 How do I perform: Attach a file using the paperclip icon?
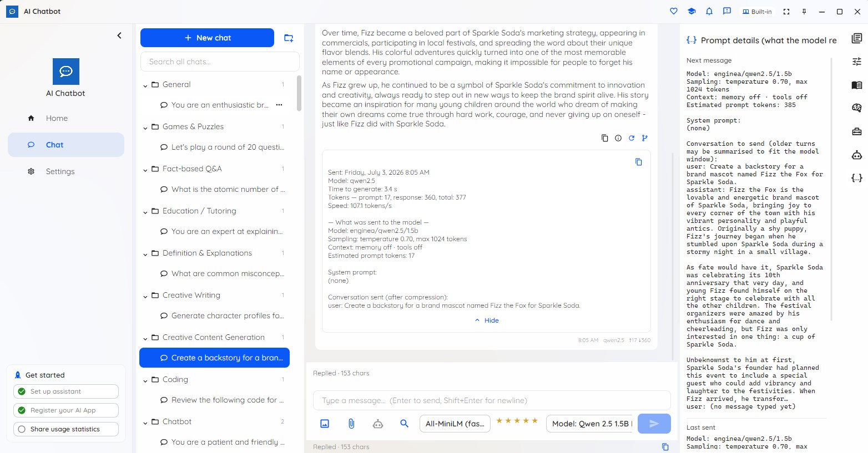tap(351, 424)
